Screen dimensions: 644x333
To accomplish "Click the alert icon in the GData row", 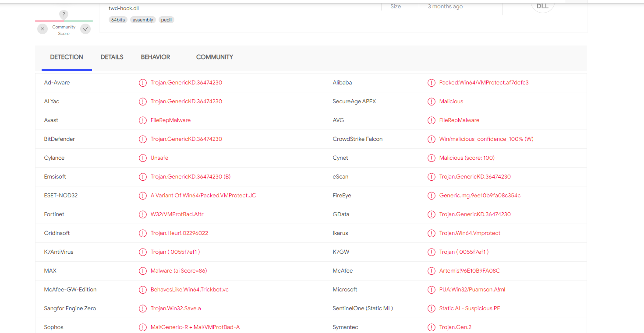I will [x=432, y=214].
